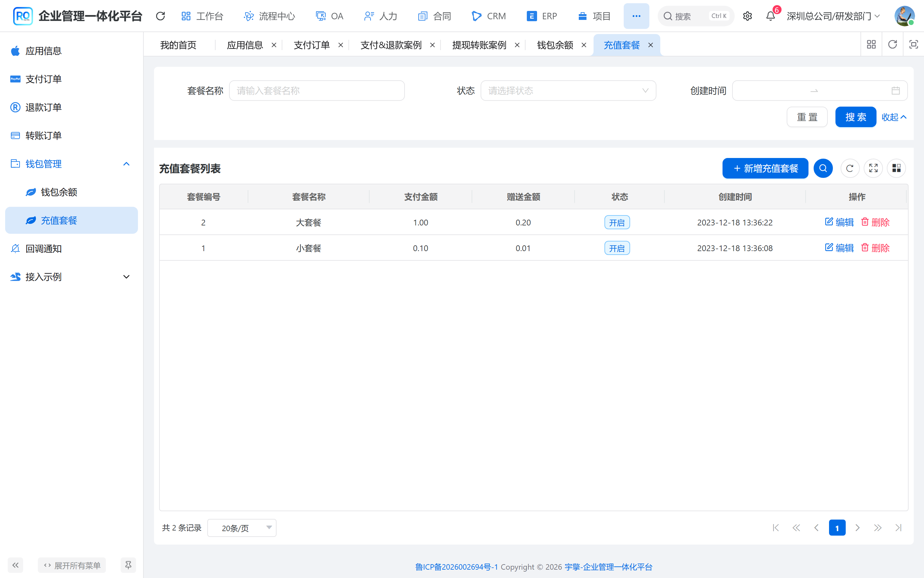Screen dimensions: 924x578
Task: Select 退款订单 in the sidebar
Action: [x=72, y=108]
